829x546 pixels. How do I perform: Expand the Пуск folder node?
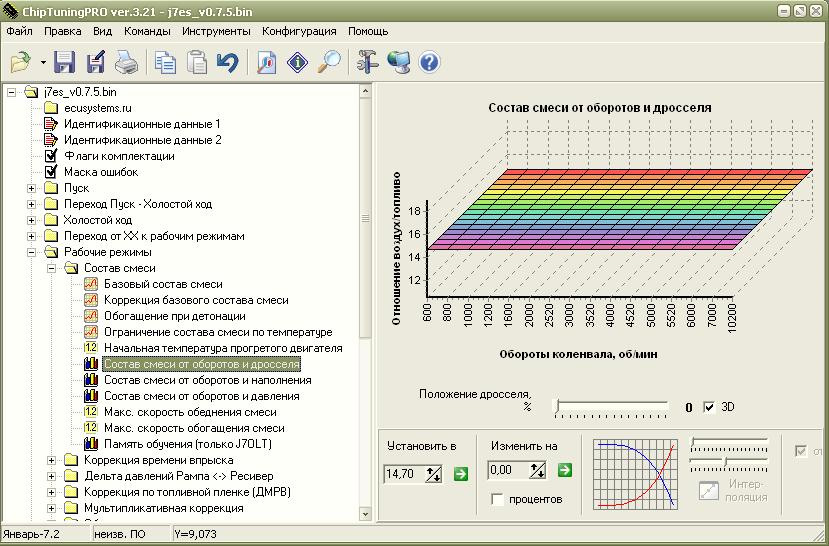[32, 188]
